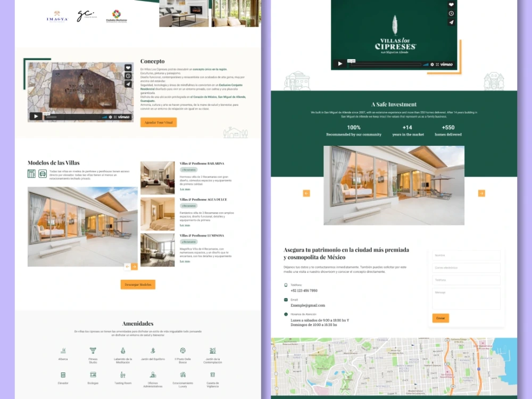This screenshot has width=532, height=399.
Task: Toggle fullscreen on Concepto video
Action: click(115, 117)
